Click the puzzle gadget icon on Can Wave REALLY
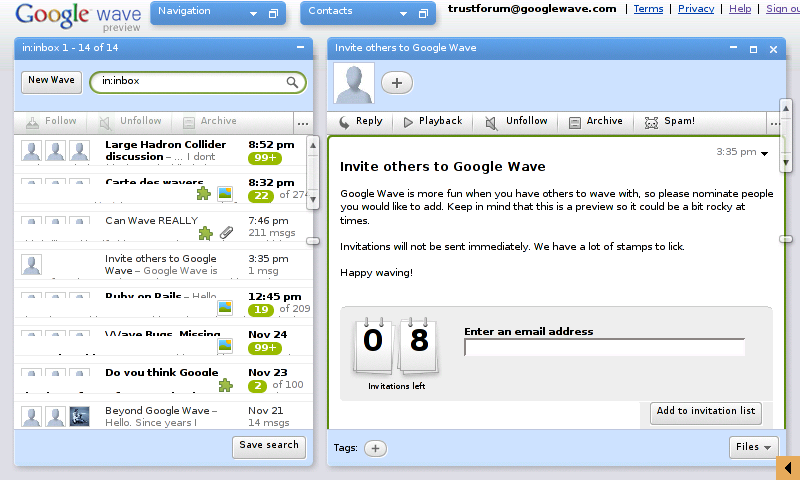Screen dimensions: 800x480 [205, 233]
